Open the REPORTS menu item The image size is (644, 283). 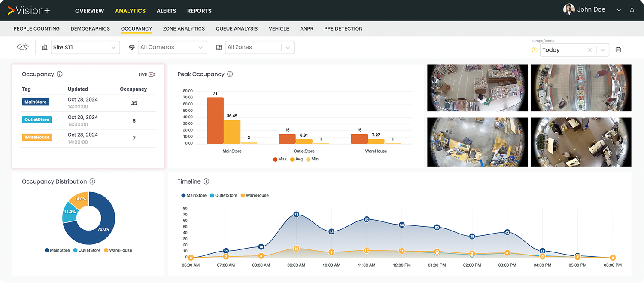coord(199,11)
